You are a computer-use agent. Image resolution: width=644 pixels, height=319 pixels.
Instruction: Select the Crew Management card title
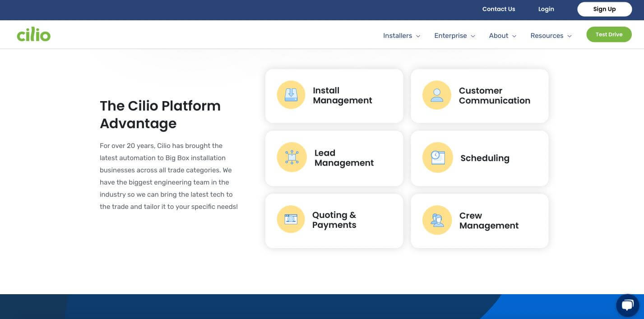pyautogui.click(x=489, y=221)
